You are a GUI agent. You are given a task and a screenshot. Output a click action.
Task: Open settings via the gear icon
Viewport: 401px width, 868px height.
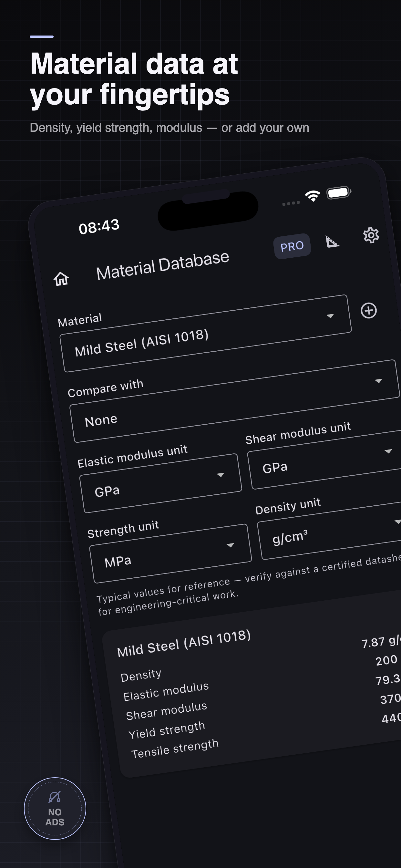(x=371, y=235)
